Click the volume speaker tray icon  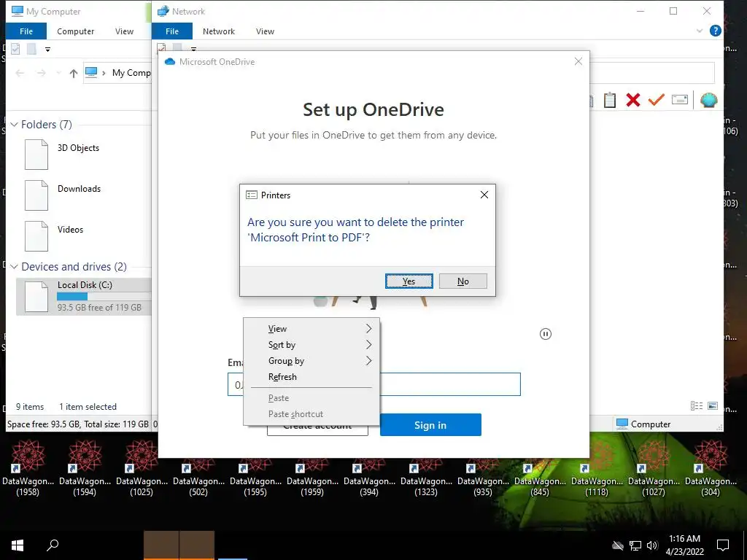[x=652, y=545]
